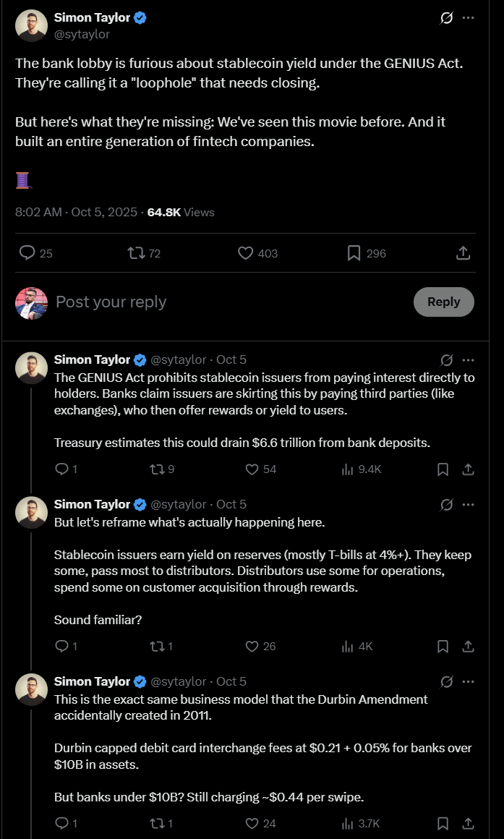Share the Durbin Amendment reply

(468, 823)
